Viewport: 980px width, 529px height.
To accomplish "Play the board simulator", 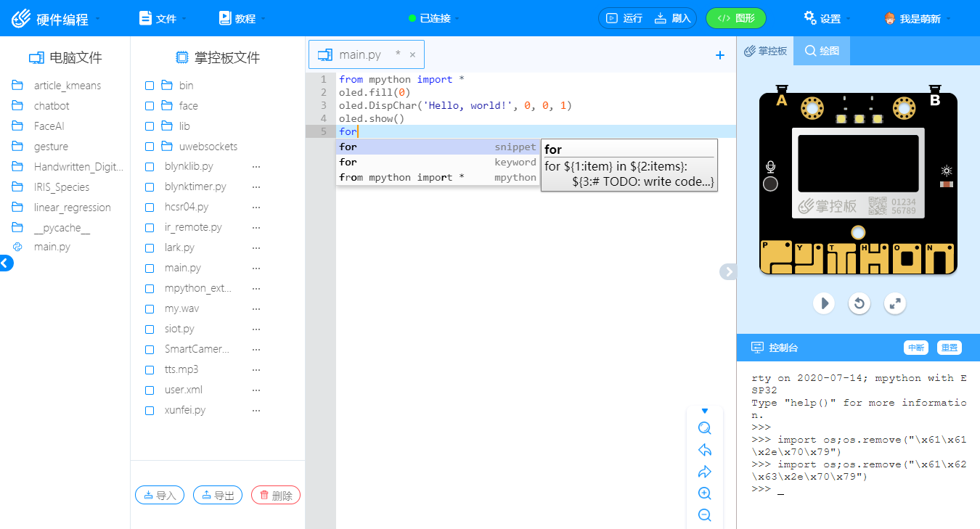I will coord(823,303).
